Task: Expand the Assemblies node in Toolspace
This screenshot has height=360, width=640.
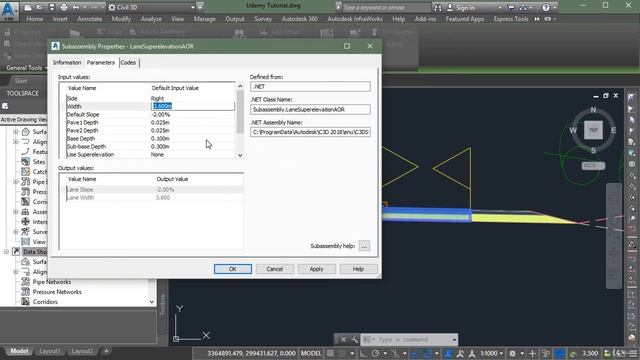Action: 16,212
